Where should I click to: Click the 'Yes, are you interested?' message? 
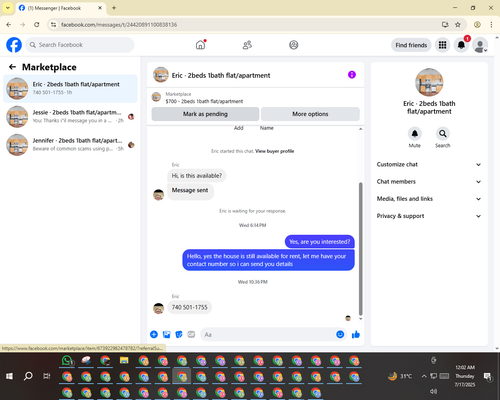coord(319,242)
